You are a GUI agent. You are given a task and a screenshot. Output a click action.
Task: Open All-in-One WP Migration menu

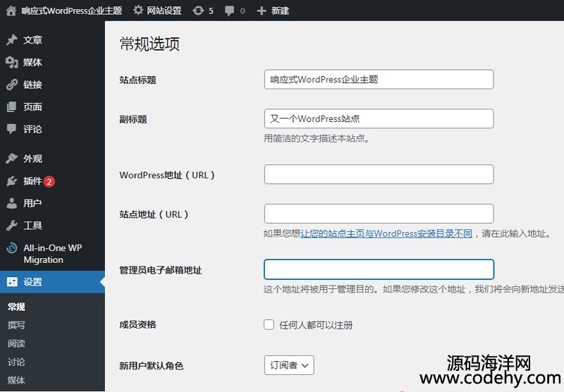52,254
